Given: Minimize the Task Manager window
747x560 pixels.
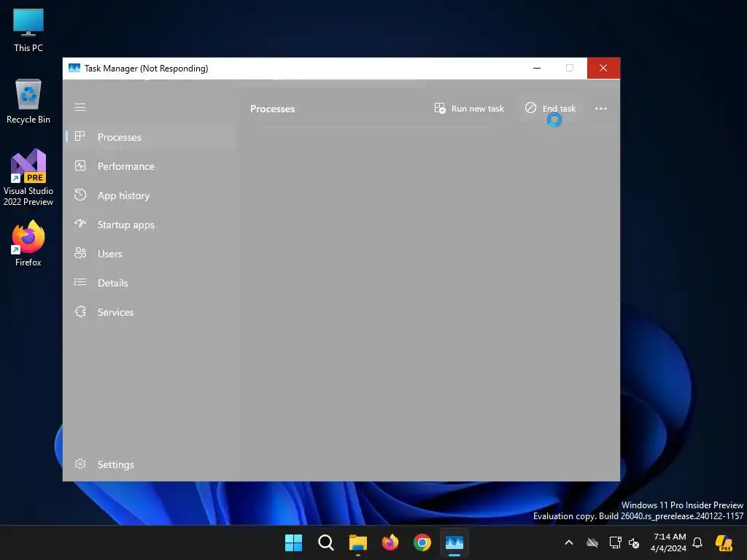Looking at the screenshot, I should [537, 68].
